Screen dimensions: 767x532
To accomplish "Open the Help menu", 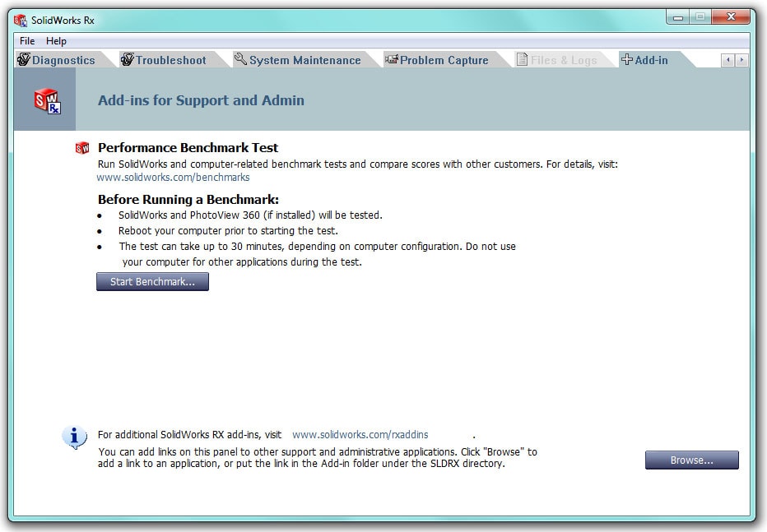I will click(56, 41).
